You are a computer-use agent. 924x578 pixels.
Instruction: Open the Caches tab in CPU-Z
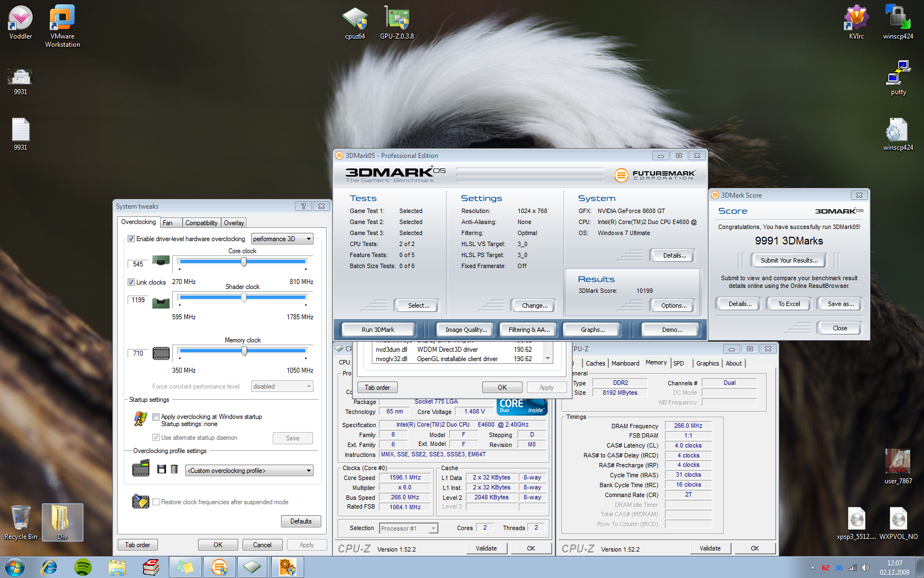[595, 363]
